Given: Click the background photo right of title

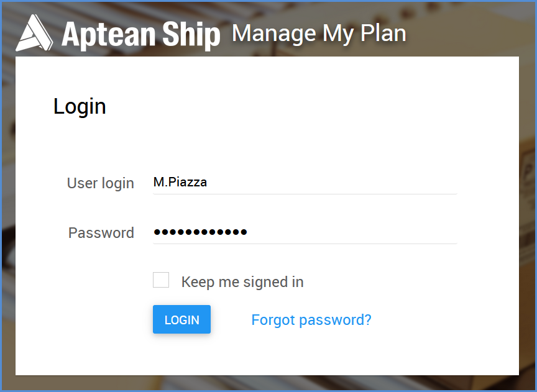Looking at the screenshot, I should 469,31.
